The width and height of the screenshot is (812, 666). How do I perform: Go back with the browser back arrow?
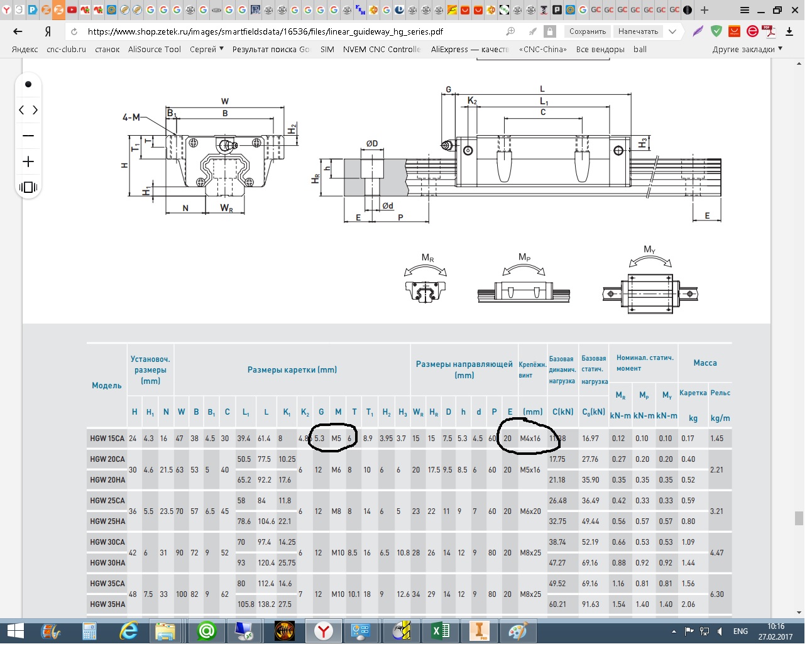coord(18,31)
